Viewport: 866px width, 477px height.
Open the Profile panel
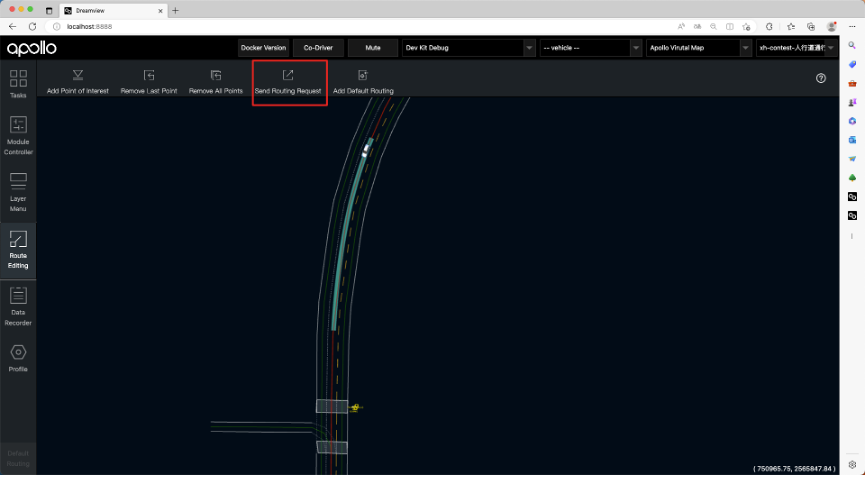click(x=18, y=358)
